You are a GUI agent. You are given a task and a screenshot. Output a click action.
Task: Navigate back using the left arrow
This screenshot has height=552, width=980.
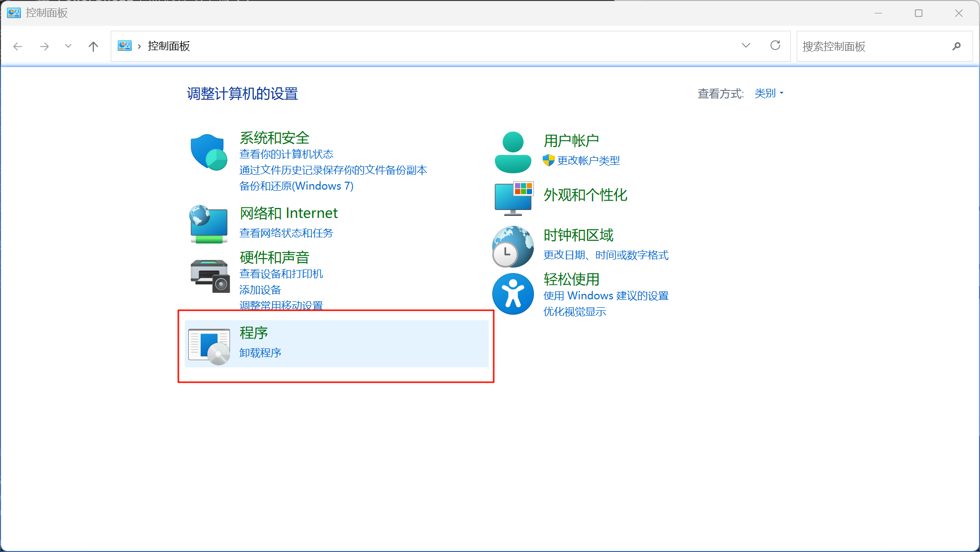click(x=18, y=46)
